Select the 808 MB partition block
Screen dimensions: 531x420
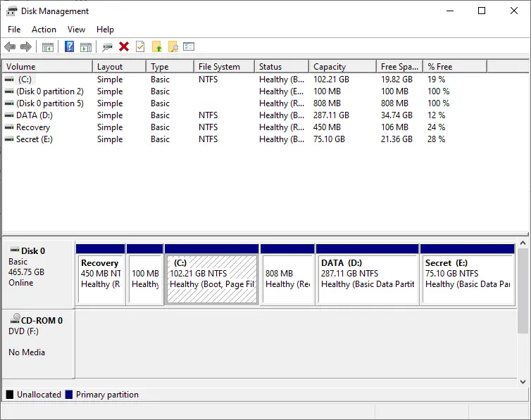287,274
